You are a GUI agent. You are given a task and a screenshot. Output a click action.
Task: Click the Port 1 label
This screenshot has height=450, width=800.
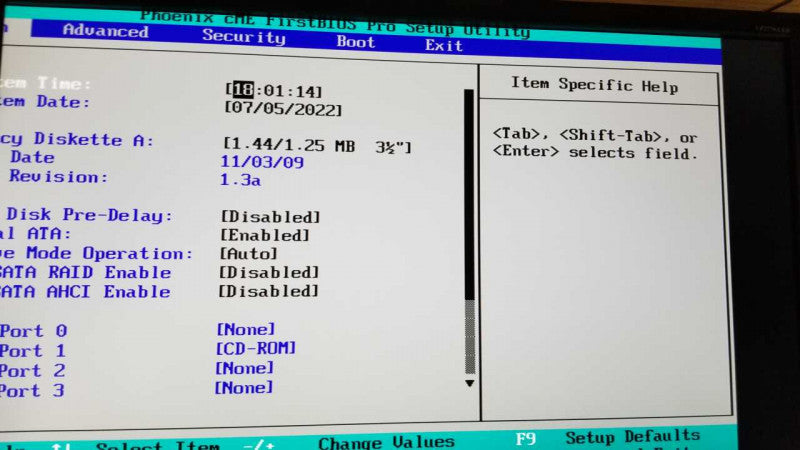point(33,351)
